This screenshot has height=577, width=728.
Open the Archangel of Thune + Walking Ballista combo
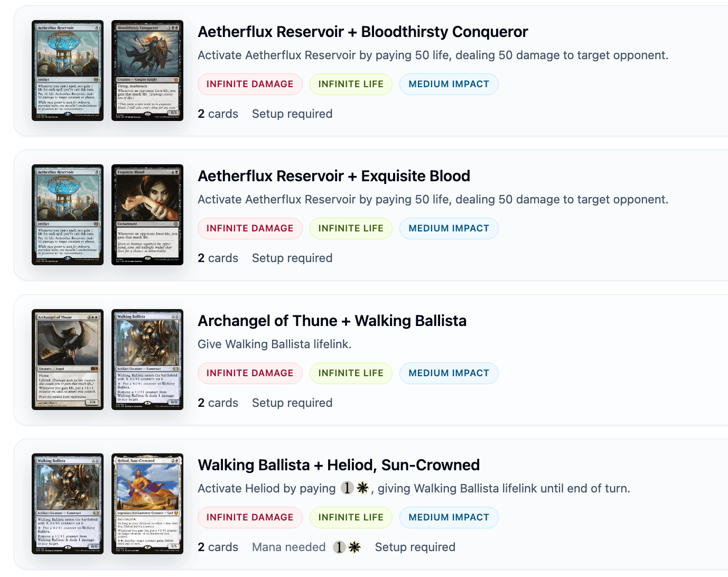click(332, 321)
